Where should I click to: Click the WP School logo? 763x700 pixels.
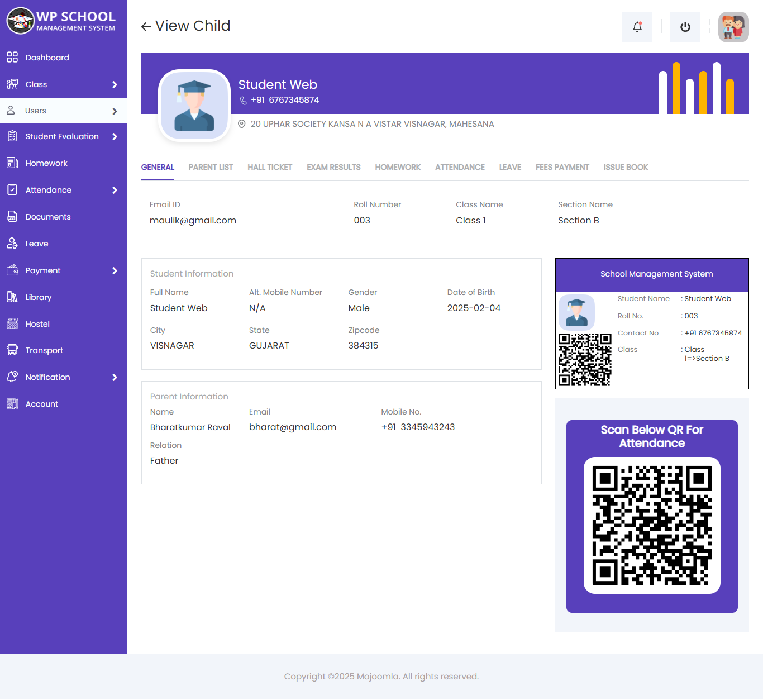(x=61, y=21)
